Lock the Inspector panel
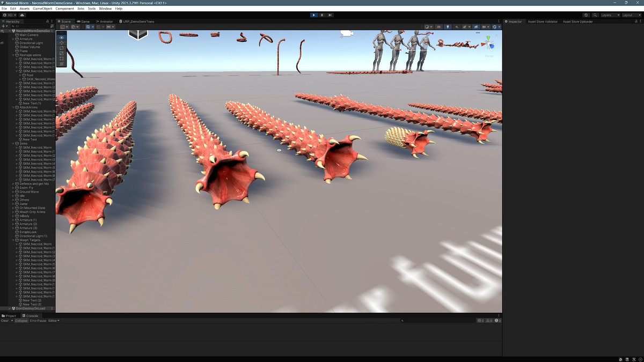This screenshot has width=644, height=362. (x=636, y=21)
